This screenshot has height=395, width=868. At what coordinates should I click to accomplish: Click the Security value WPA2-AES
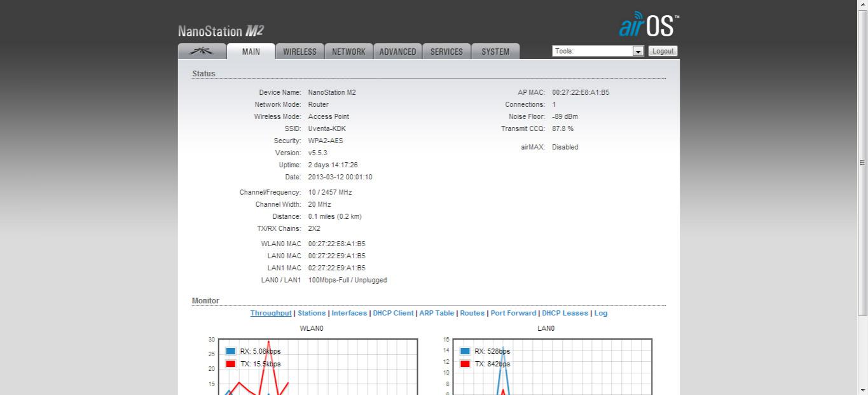pyautogui.click(x=326, y=141)
